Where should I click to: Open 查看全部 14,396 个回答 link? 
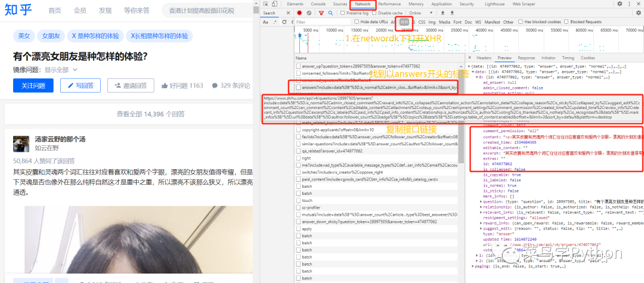[x=151, y=114]
